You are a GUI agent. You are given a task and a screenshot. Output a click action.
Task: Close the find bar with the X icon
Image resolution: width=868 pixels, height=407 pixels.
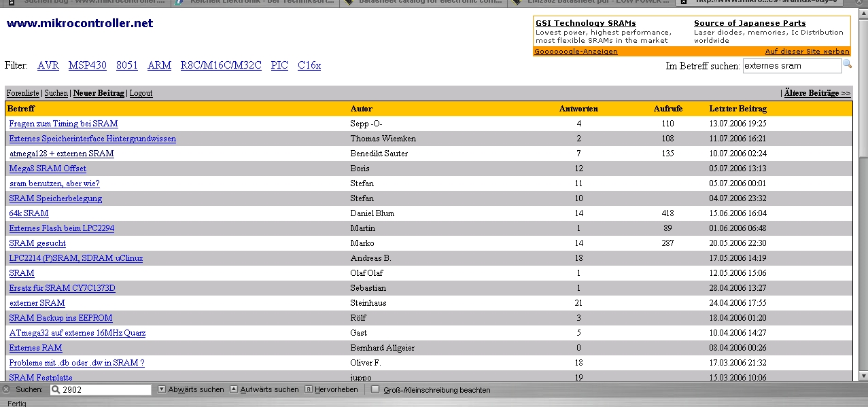tap(6, 390)
